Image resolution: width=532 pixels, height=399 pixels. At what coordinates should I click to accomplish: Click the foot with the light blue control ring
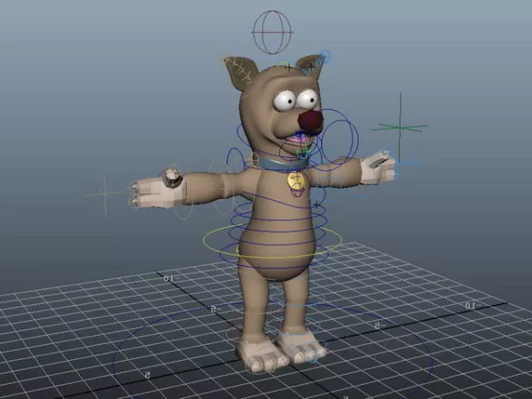pyautogui.click(x=301, y=347)
